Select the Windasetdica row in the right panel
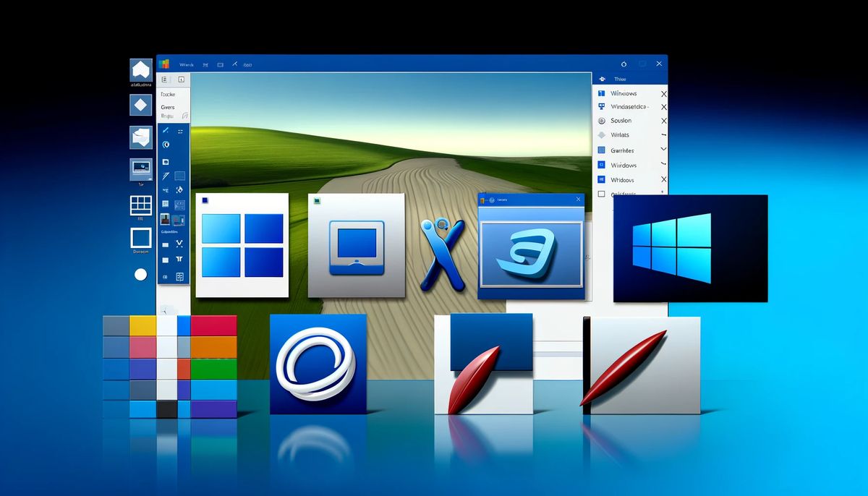This screenshot has width=868, height=496. [630, 107]
